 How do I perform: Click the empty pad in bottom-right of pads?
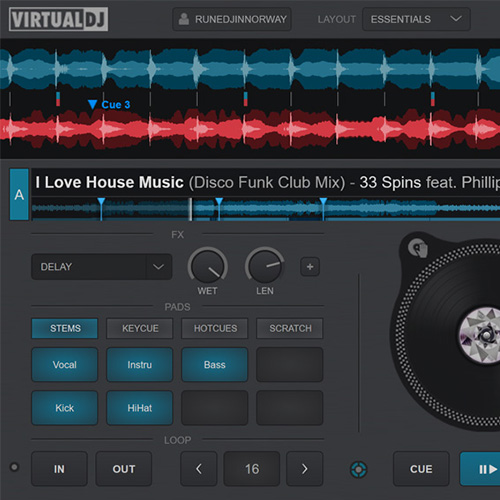pos(290,408)
